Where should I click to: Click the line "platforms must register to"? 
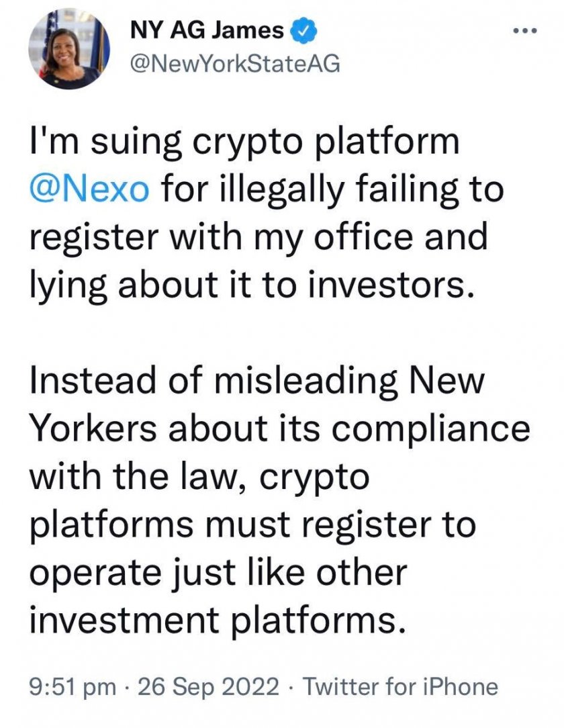tap(252, 526)
